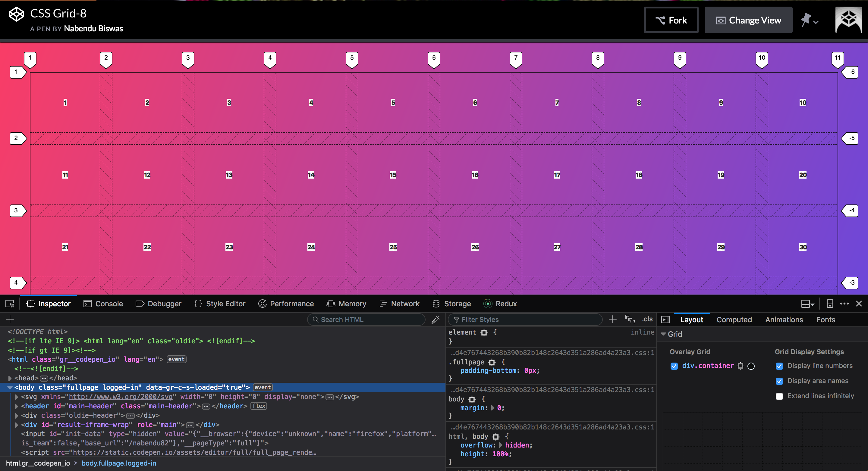The height and width of the screenshot is (471, 868).
Task: Click the Fork button
Action: 671,20
